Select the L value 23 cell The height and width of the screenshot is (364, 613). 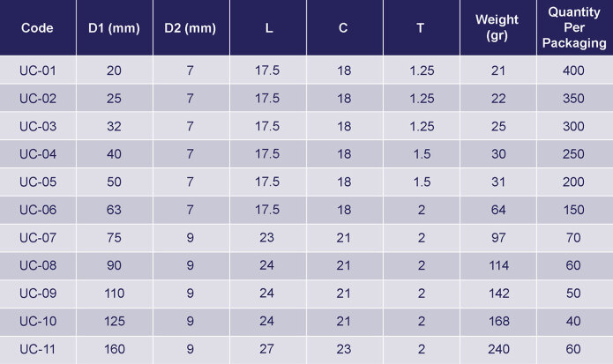(x=268, y=238)
